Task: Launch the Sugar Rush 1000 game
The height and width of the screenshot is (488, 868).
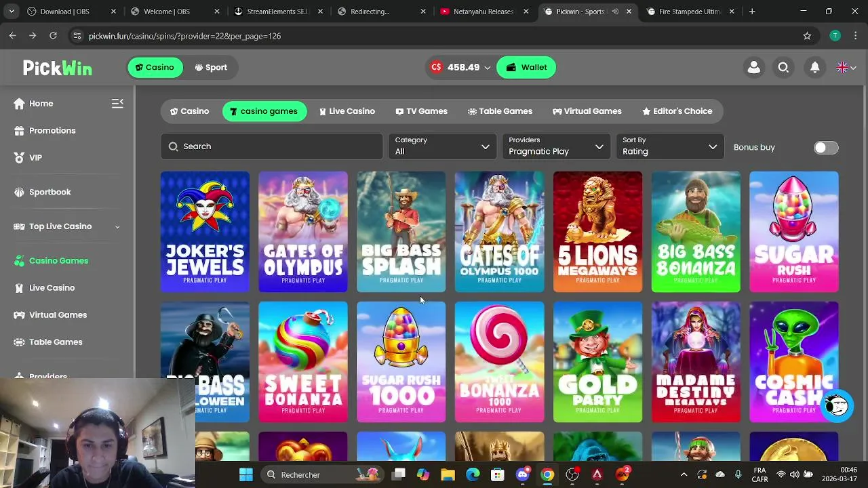Action: pos(401,362)
